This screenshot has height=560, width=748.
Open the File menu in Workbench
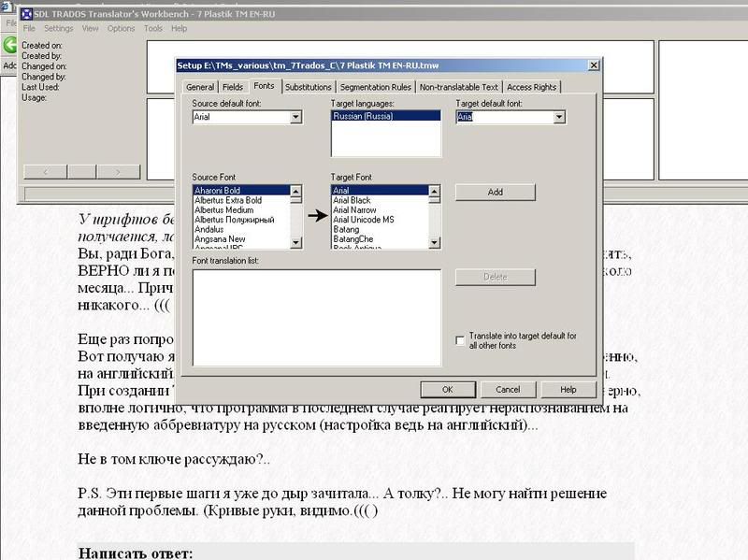pyautogui.click(x=29, y=28)
